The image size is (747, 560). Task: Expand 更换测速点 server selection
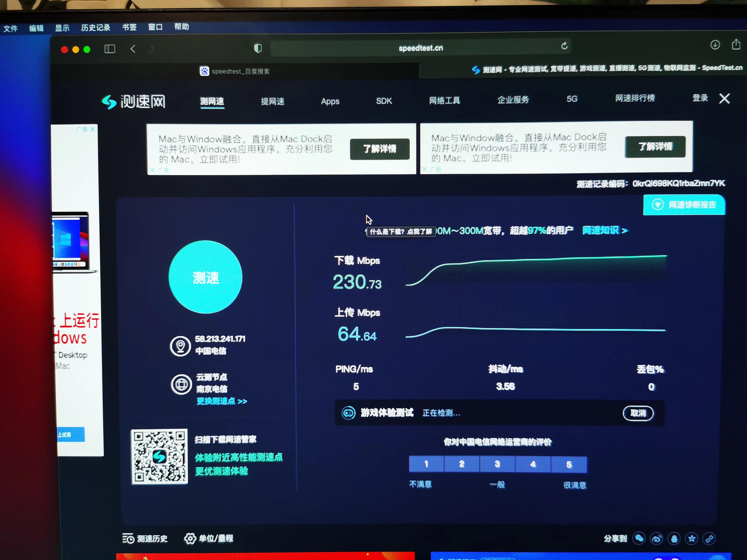pos(222,401)
